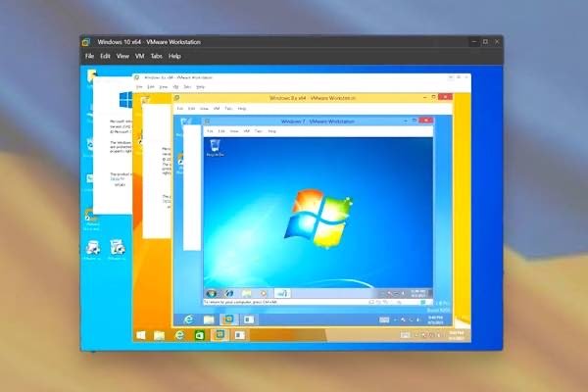Select VMware Workstation on orange Windows 8.1 taskbar
Image resolution: width=588 pixels, height=392 pixels.
point(220,335)
